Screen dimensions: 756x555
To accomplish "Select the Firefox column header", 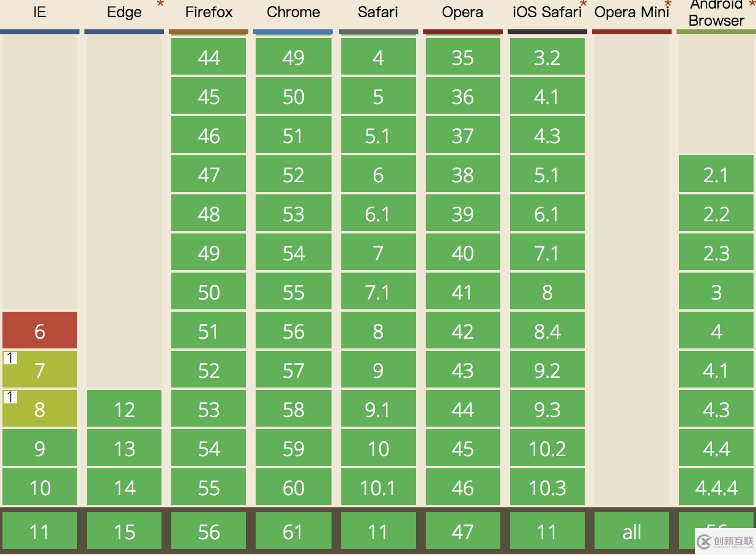I will tap(209, 12).
